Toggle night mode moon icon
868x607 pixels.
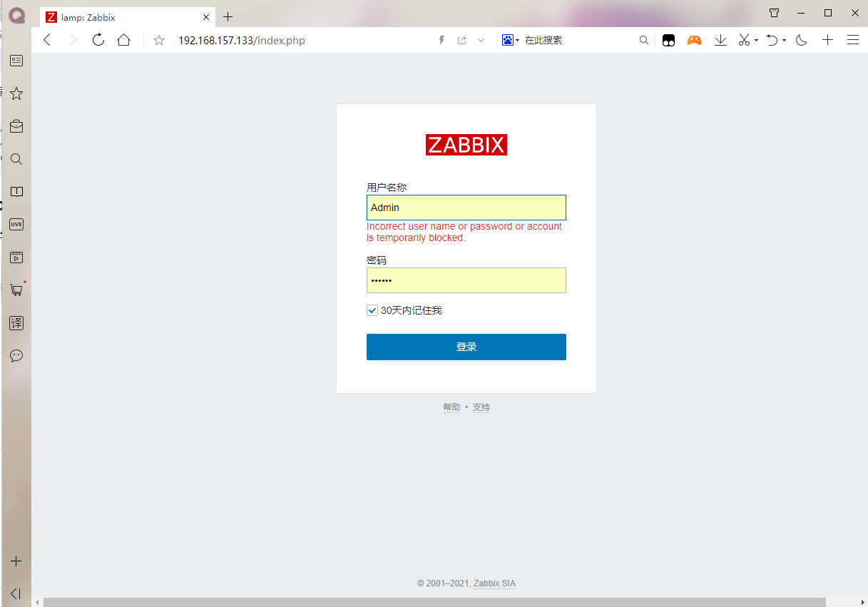pyautogui.click(x=801, y=41)
